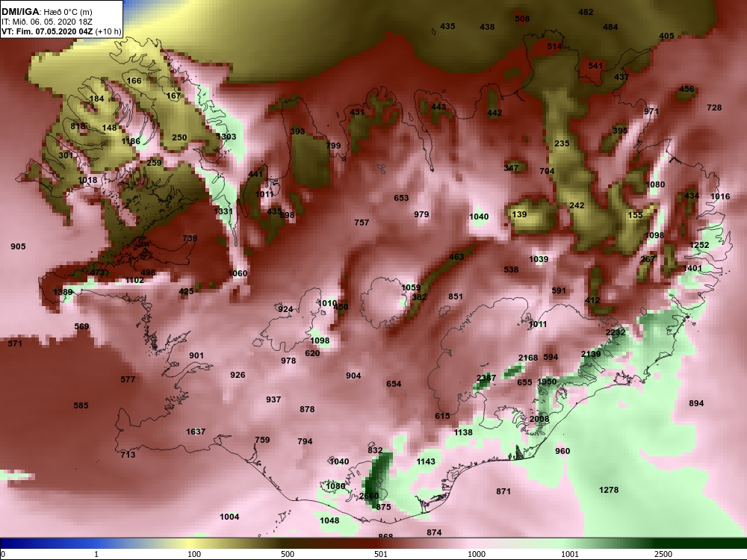This screenshot has height=560, width=747.
Task: Click the 250 value on the map
Action: [x=179, y=137]
